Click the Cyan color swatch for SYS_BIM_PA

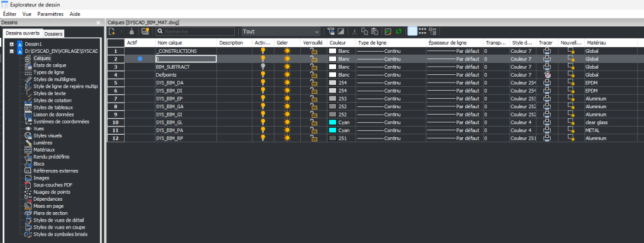tap(332, 130)
